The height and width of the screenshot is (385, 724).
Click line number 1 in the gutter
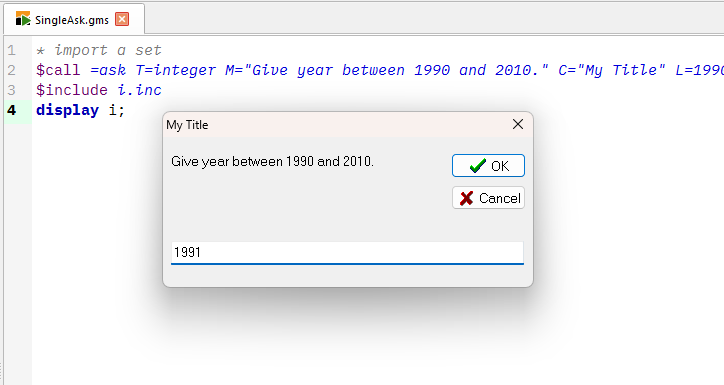[12, 50]
